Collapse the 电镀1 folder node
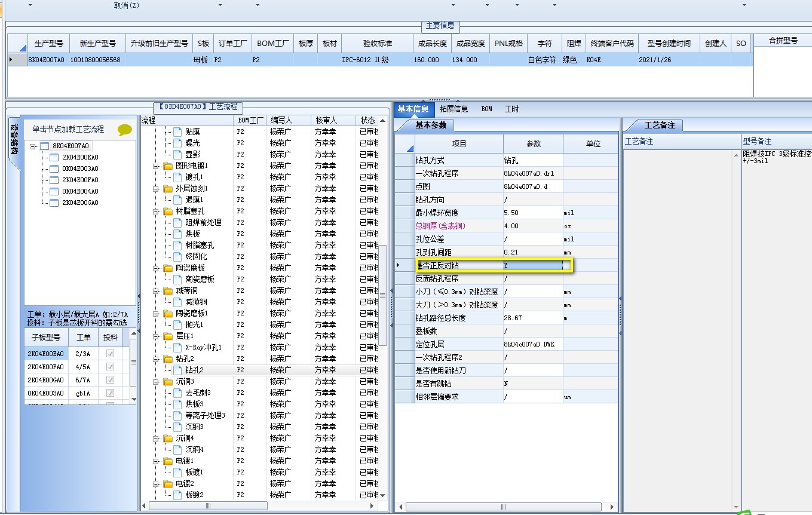Screen dimensions: 812x515 [x=157, y=461]
